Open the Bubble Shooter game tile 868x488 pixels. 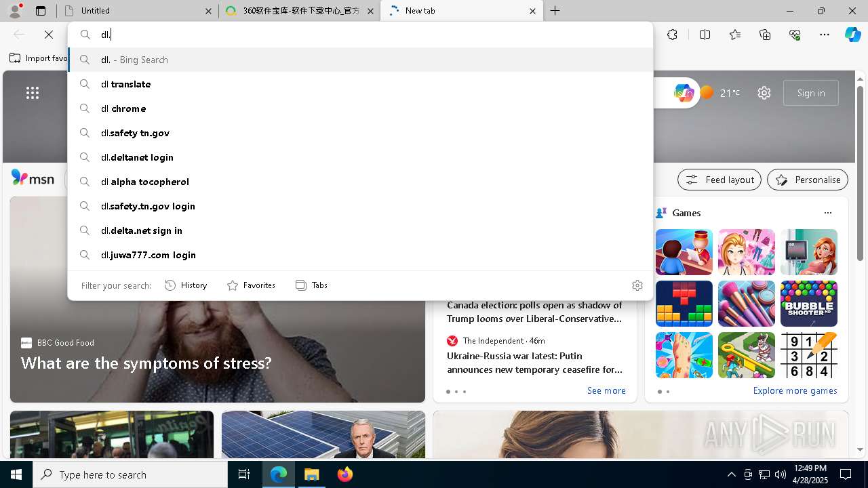point(808,304)
